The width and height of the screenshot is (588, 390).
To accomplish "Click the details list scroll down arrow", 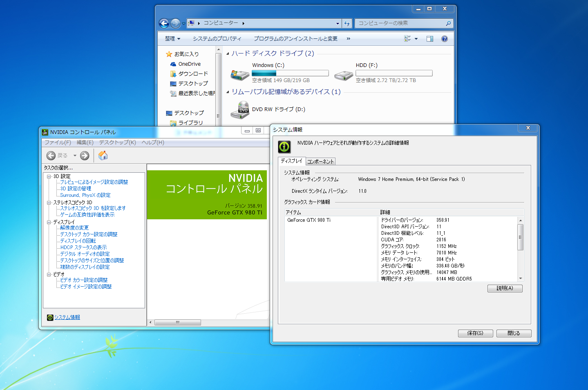I will (x=520, y=279).
